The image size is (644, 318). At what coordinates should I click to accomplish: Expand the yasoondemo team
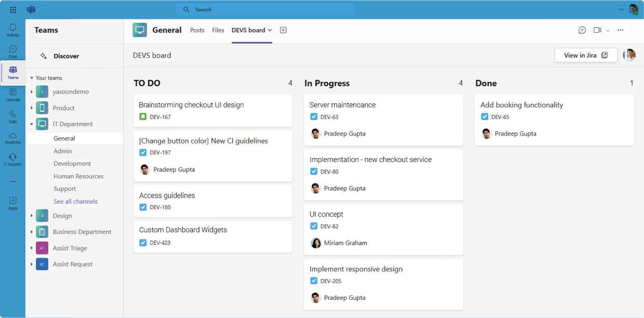tap(32, 91)
